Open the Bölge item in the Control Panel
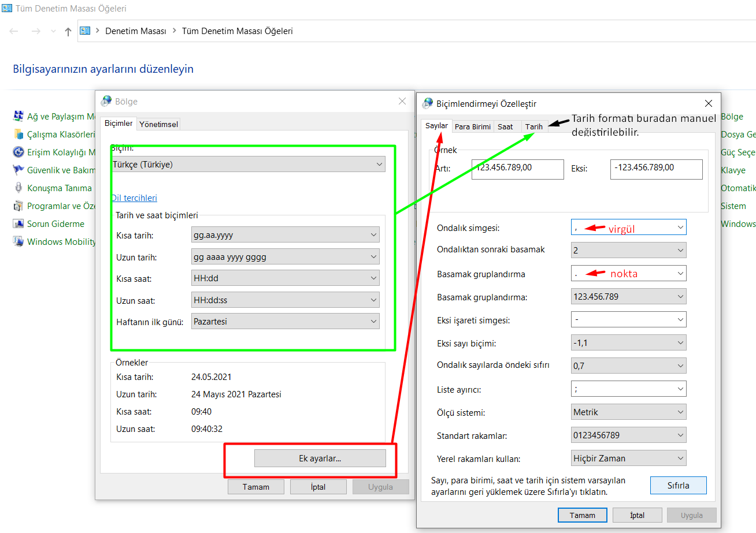The width and height of the screenshot is (756, 533). click(x=732, y=117)
